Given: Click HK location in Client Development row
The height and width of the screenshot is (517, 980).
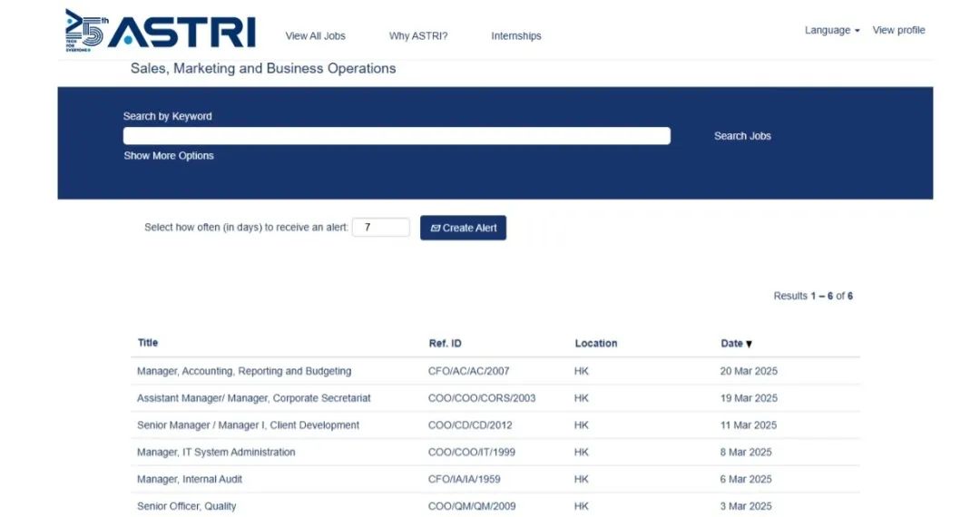Looking at the screenshot, I should [582, 425].
